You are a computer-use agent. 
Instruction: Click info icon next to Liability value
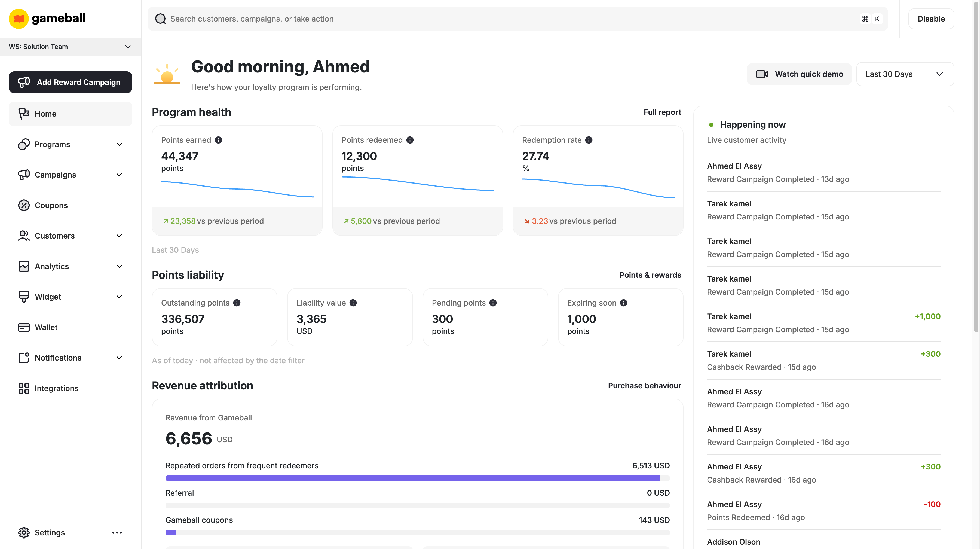coord(353,303)
